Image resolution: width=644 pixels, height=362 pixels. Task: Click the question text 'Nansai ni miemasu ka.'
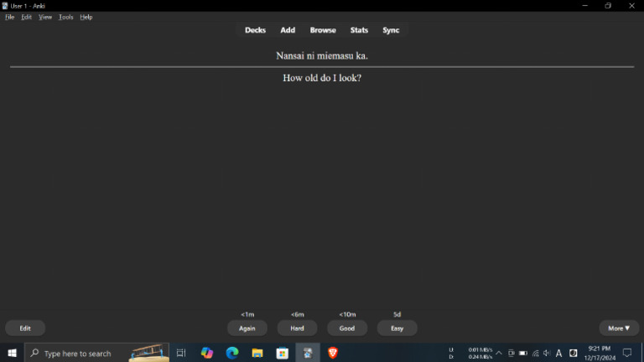click(322, 56)
